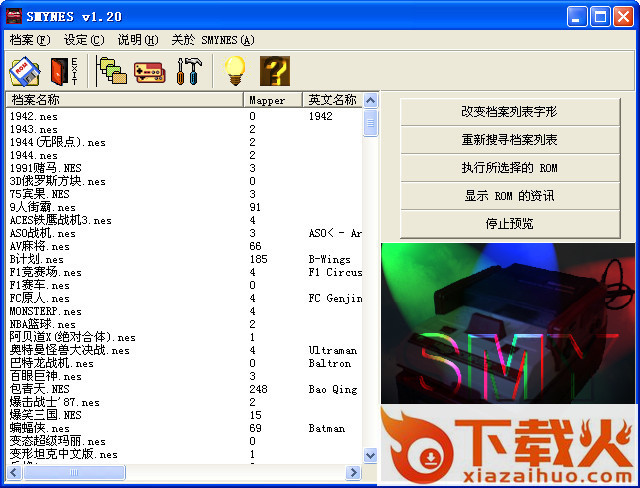The width and height of the screenshot is (640, 488).
Task: Click the list scroll up arrow
Action: pyautogui.click(x=370, y=100)
